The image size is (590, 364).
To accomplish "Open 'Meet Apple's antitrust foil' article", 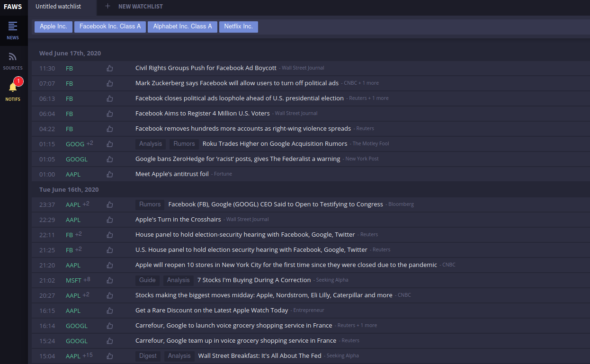I will click(x=172, y=174).
